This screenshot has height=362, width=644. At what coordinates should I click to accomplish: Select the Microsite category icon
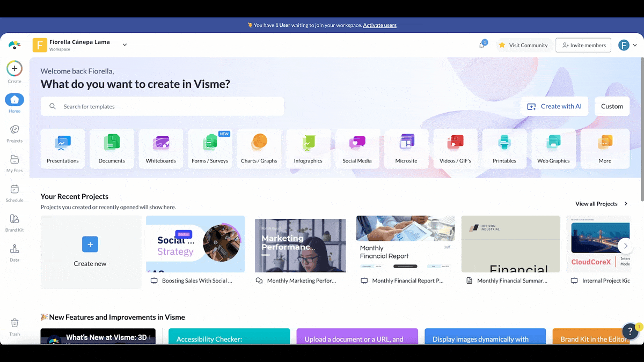pos(406,142)
